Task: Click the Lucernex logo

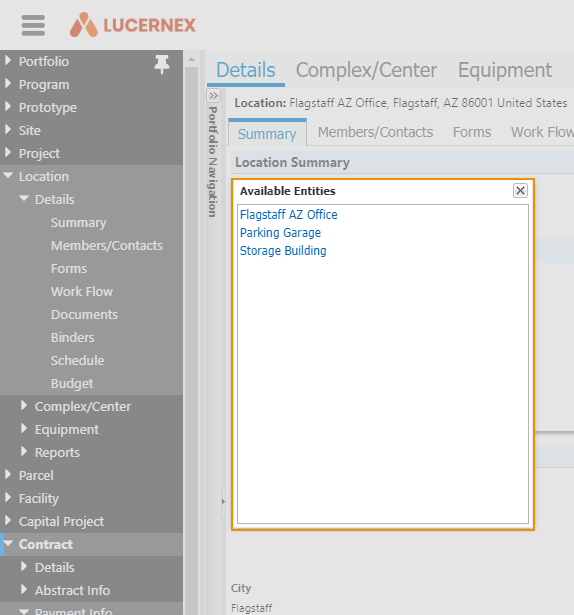Action: [133, 25]
